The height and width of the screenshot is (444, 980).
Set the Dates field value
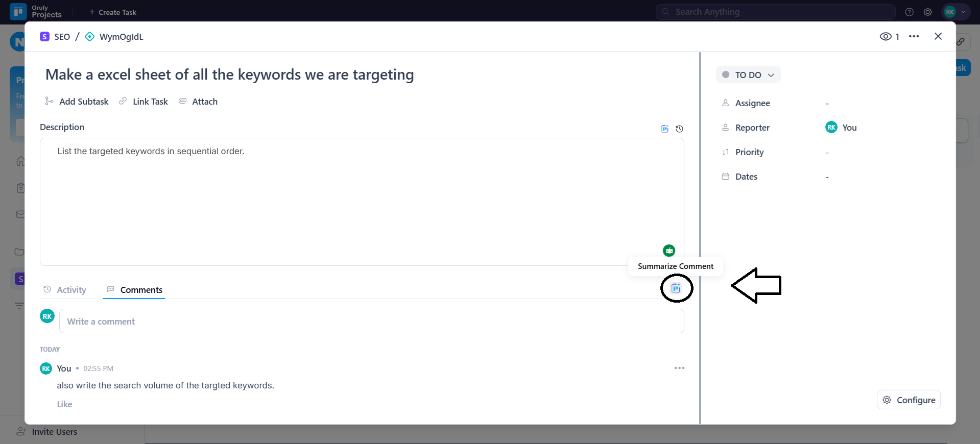click(x=827, y=177)
